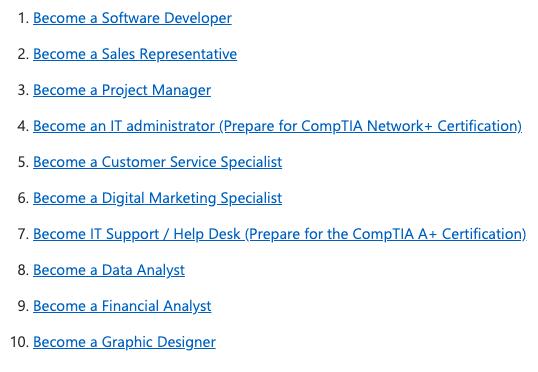
Task: Go to the first list item about Software Developer
Action: pyautogui.click(x=132, y=18)
